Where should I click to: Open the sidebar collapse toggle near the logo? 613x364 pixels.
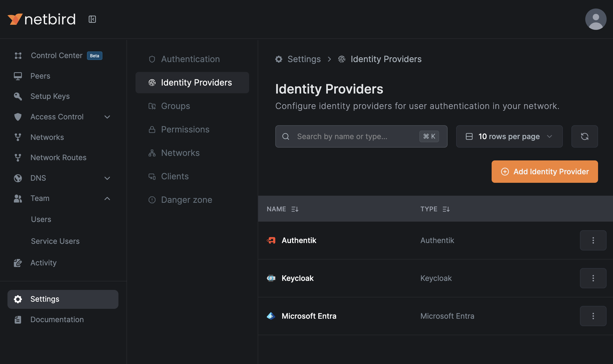click(x=92, y=19)
